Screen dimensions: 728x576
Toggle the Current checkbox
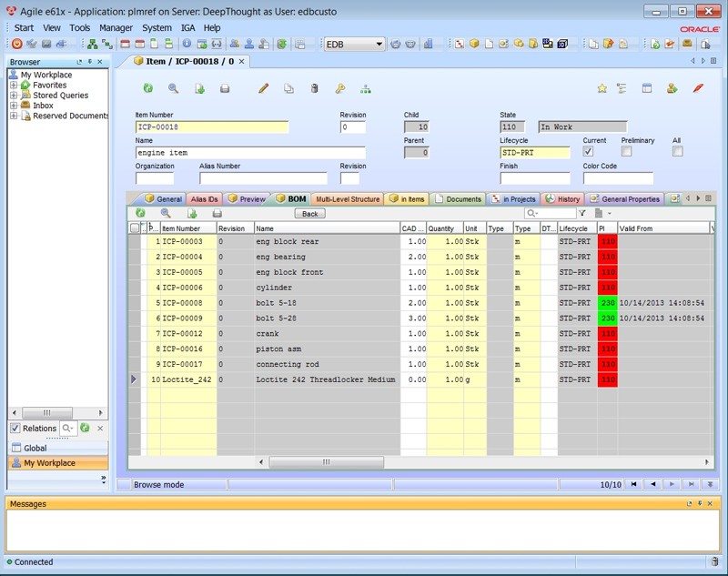click(588, 151)
